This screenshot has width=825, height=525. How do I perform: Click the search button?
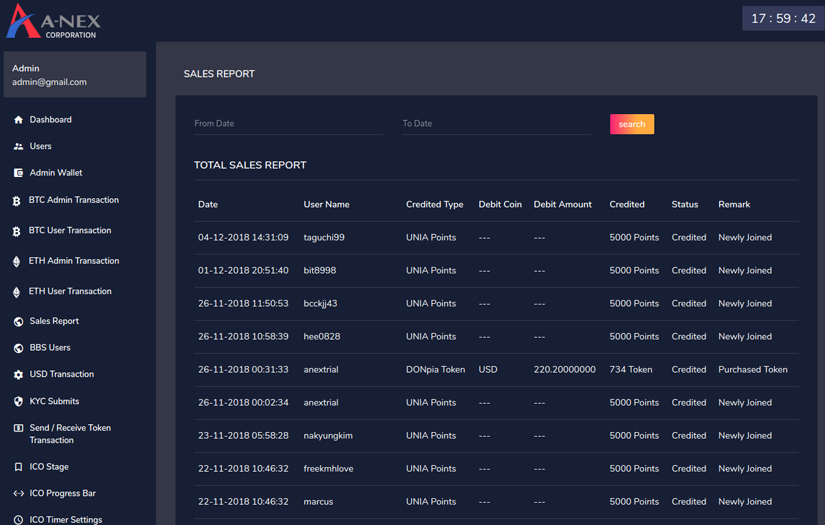[632, 124]
